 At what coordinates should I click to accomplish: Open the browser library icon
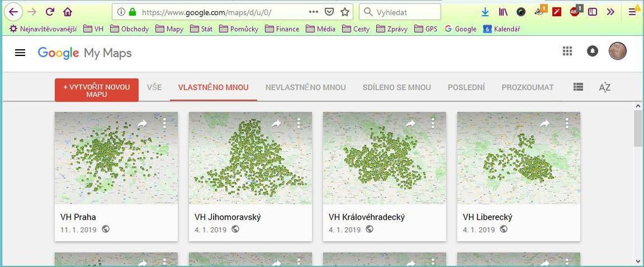click(x=503, y=13)
